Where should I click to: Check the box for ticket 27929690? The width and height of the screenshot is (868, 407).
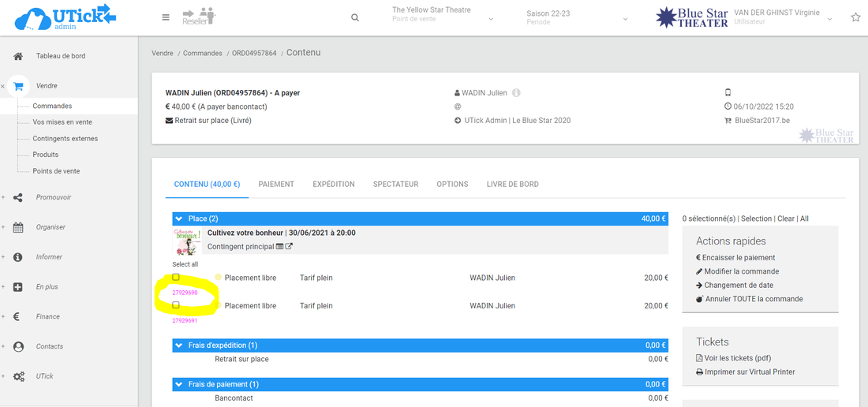click(176, 278)
